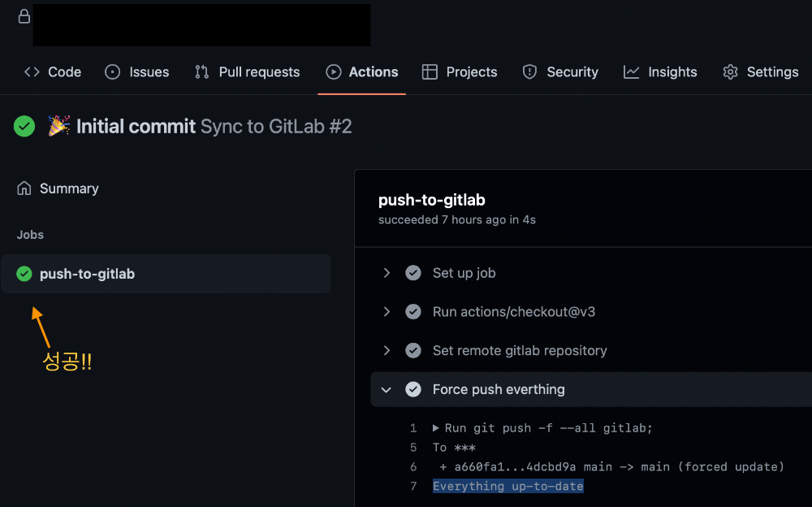Image resolution: width=812 pixels, height=507 pixels.
Task: Open the Code tab
Action: pyautogui.click(x=52, y=72)
